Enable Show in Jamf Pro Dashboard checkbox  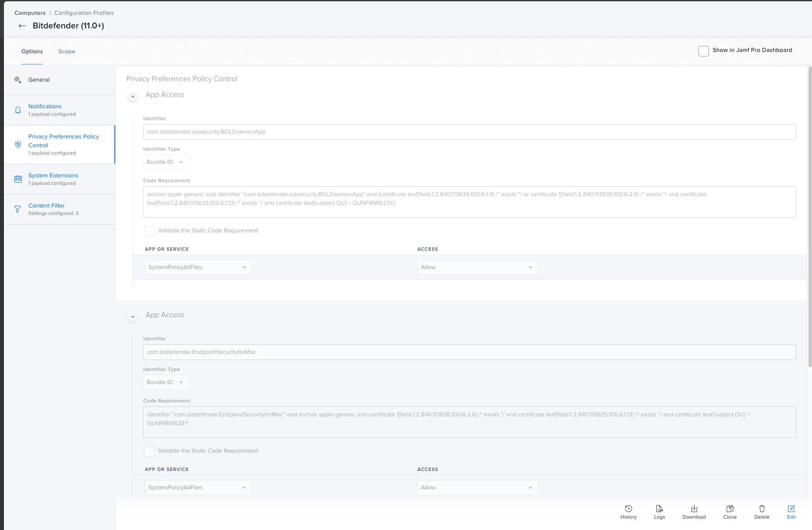(x=704, y=51)
